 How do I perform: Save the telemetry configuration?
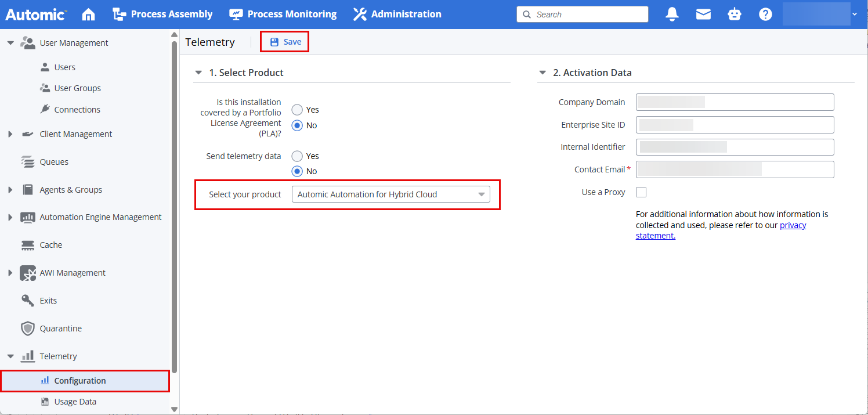pyautogui.click(x=285, y=42)
